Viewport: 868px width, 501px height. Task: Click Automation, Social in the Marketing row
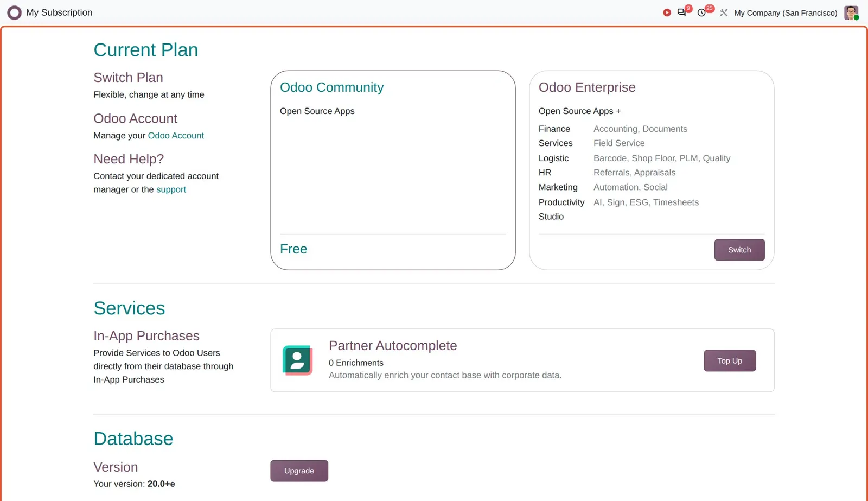(x=630, y=187)
